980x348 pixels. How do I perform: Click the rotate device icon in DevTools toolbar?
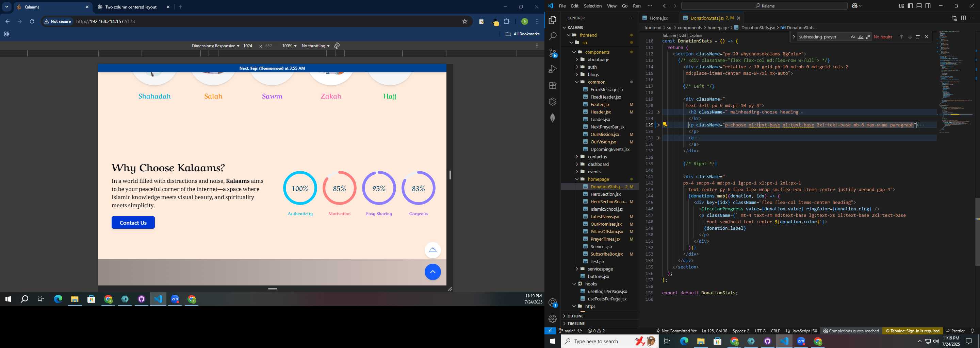tap(337, 46)
